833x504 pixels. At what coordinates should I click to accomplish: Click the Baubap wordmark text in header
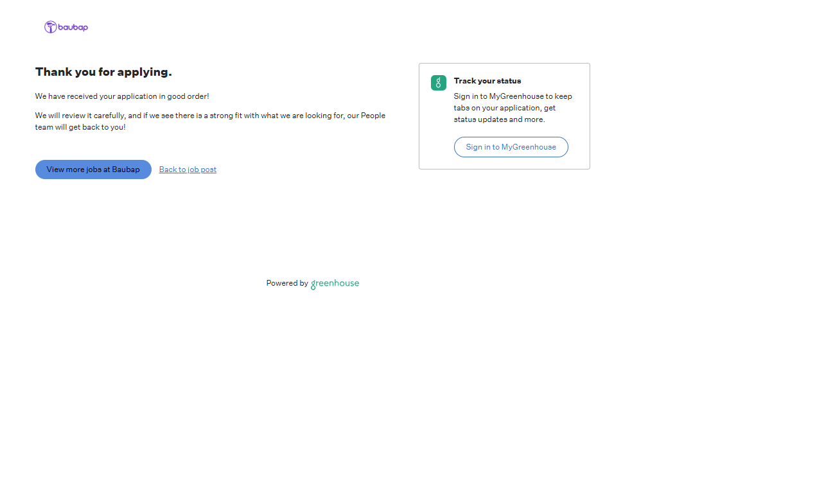(73, 27)
